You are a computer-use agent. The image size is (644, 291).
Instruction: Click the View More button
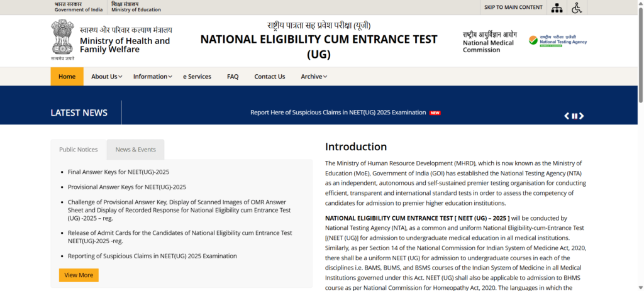[x=79, y=275]
